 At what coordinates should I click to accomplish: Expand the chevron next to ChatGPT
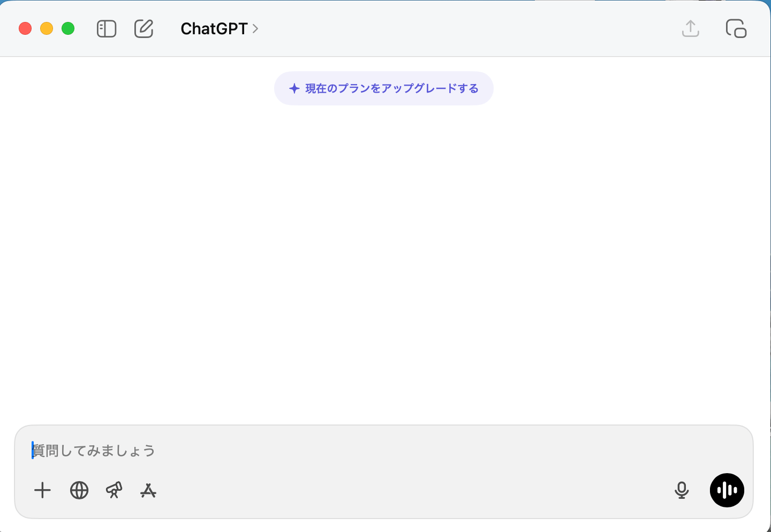(255, 29)
